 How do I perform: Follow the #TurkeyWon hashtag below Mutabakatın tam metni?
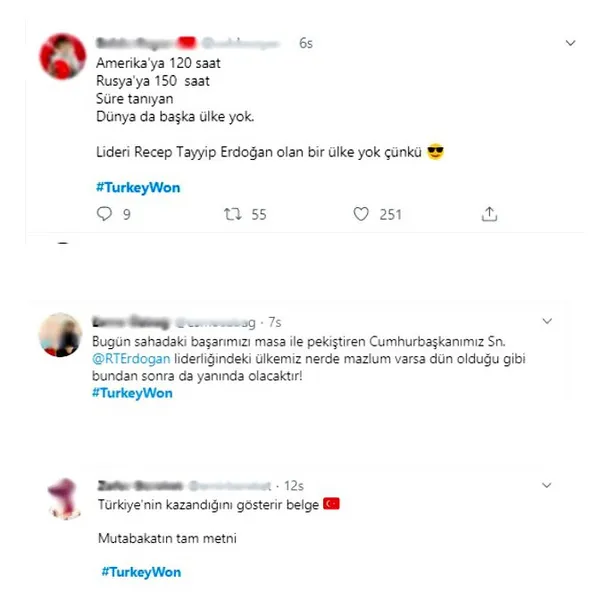point(141,571)
